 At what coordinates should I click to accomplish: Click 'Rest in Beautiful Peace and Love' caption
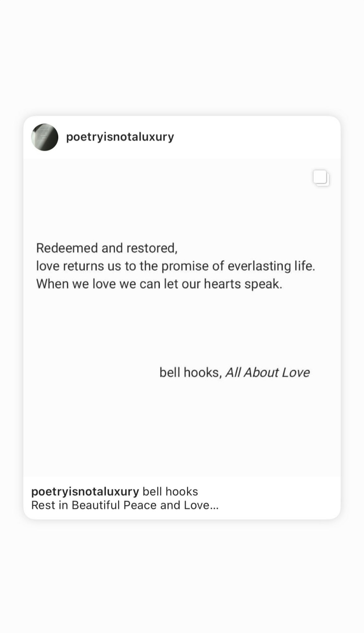click(x=121, y=505)
